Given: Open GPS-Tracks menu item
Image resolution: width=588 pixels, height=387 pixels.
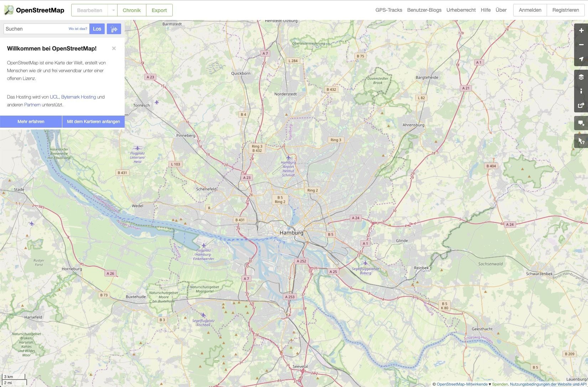Looking at the screenshot, I should (389, 10).
